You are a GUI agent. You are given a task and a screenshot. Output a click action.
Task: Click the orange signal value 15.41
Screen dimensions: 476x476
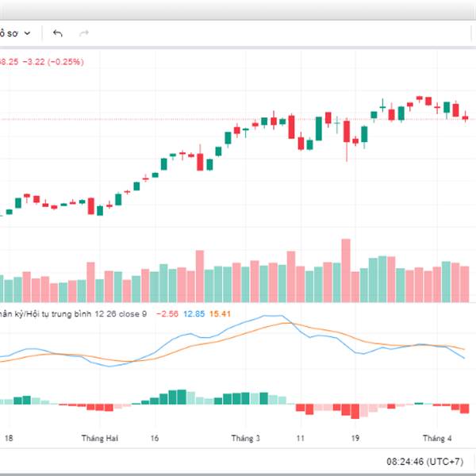220,314
